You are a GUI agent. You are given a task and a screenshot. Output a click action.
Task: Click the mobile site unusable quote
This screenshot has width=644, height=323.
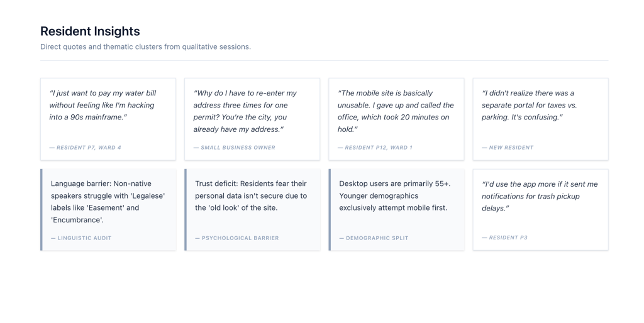click(x=396, y=111)
